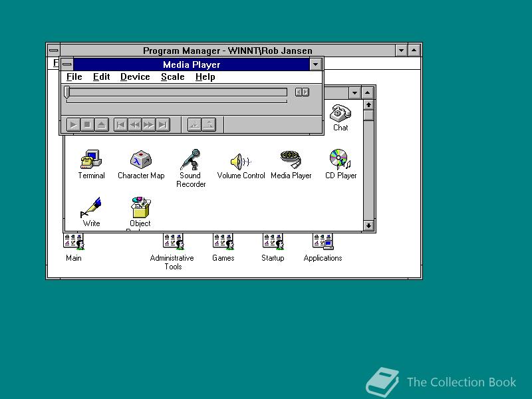Open the Edit menu in Media Player
532x399 pixels.
pyautogui.click(x=102, y=77)
